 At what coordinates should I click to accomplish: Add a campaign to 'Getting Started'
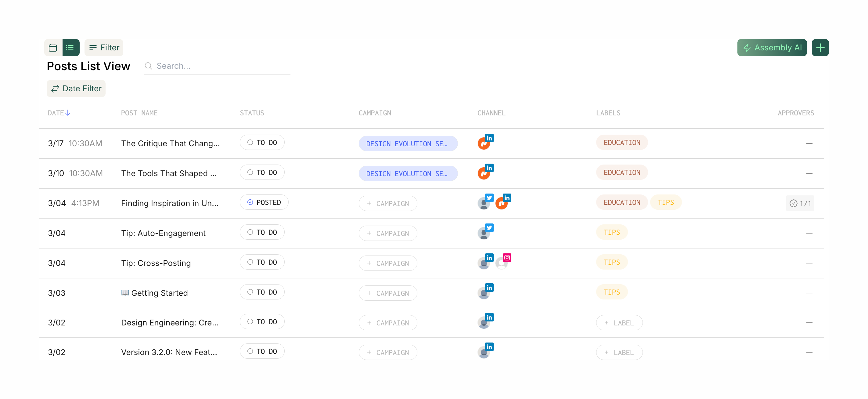[x=388, y=293]
